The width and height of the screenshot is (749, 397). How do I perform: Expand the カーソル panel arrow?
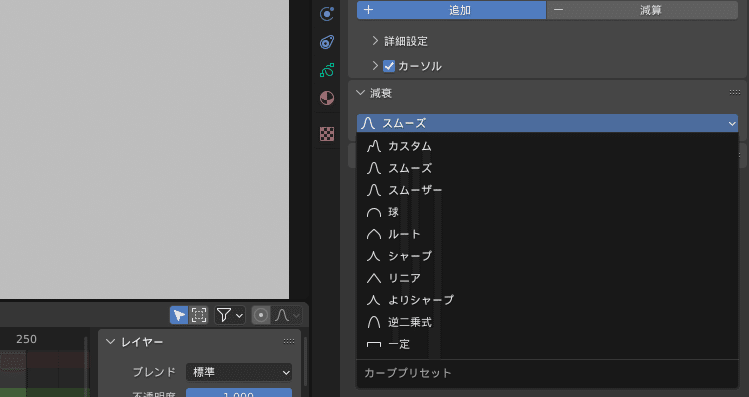tap(375, 66)
